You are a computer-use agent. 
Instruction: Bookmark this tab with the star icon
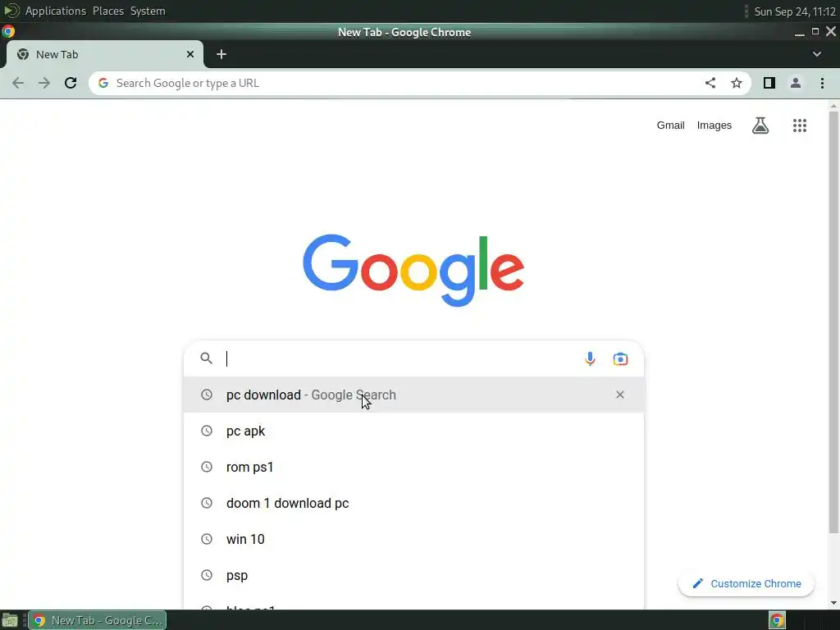click(x=737, y=83)
